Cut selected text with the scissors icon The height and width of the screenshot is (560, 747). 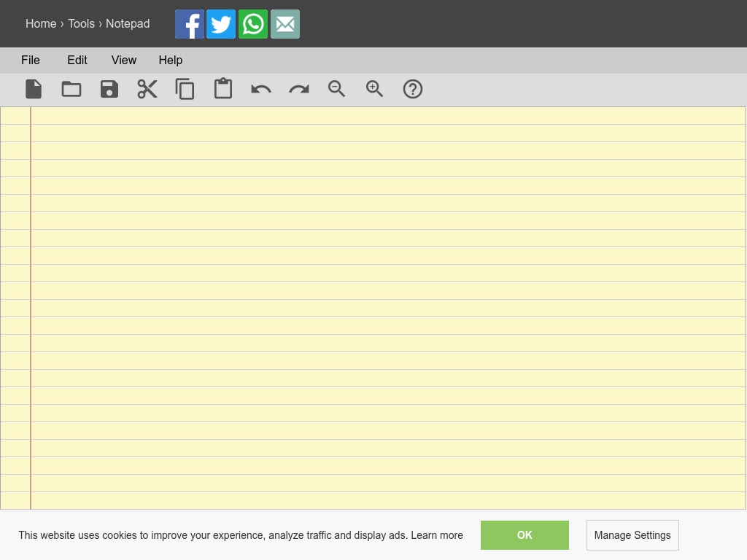pos(147,89)
